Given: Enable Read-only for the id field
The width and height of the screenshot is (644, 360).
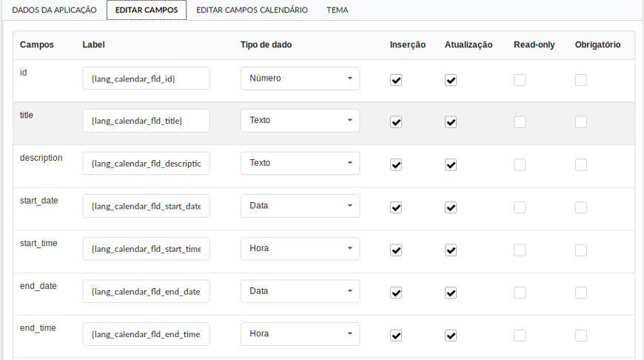Looking at the screenshot, I should pyautogui.click(x=520, y=80).
